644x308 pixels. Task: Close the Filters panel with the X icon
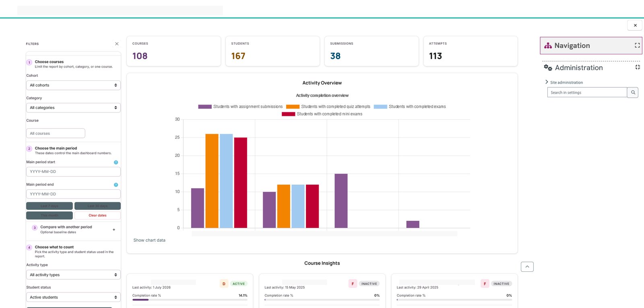(117, 44)
